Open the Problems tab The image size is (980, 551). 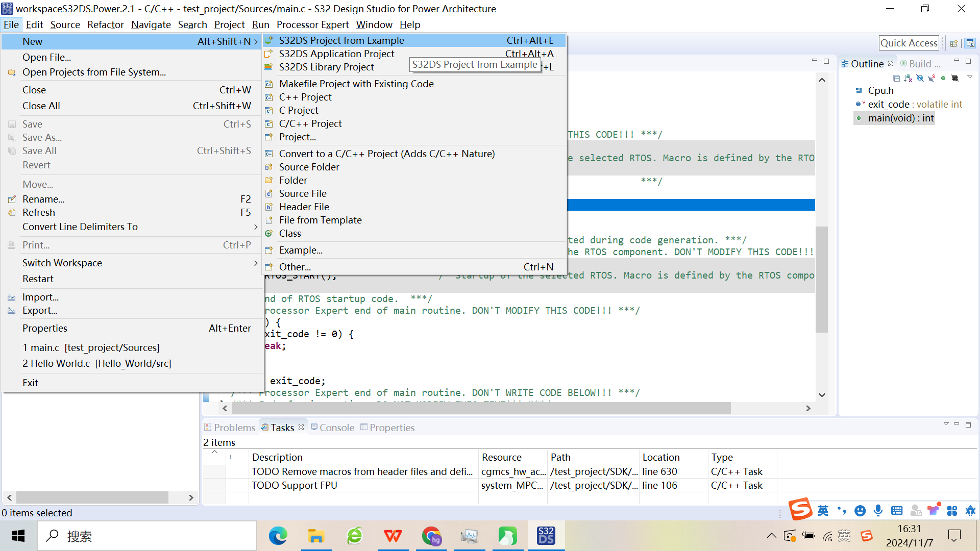coord(230,428)
